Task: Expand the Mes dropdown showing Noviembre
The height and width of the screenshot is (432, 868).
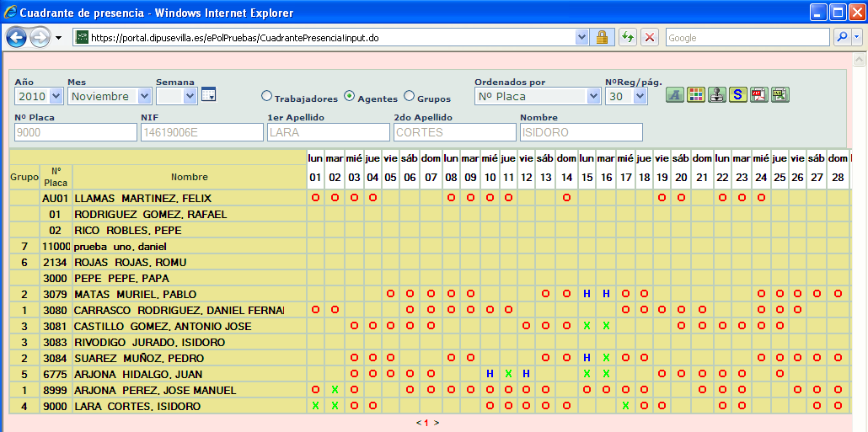Action: tap(110, 97)
